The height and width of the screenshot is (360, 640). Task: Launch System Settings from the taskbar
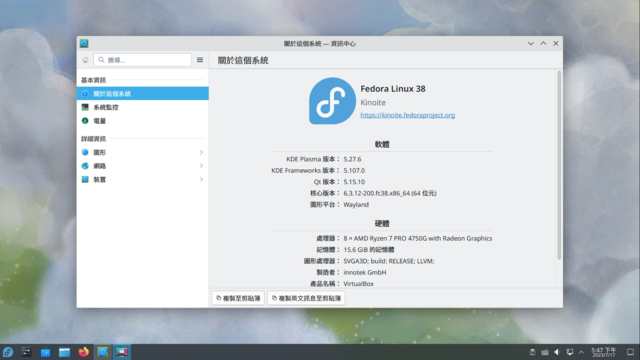pyautogui.click(x=27, y=352)
